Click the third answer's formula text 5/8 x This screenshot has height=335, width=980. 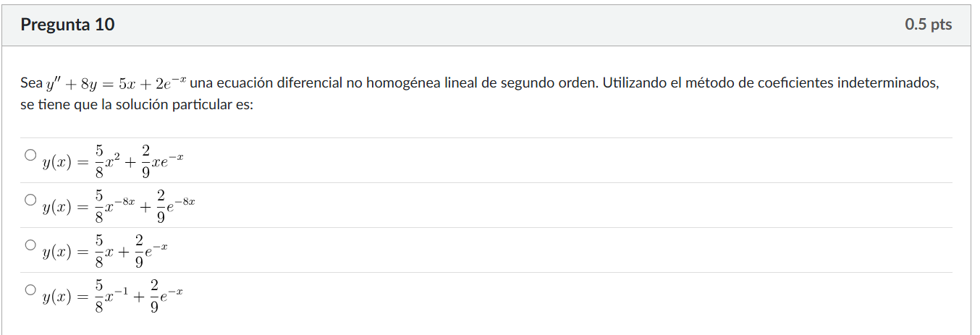click(105, 251)
